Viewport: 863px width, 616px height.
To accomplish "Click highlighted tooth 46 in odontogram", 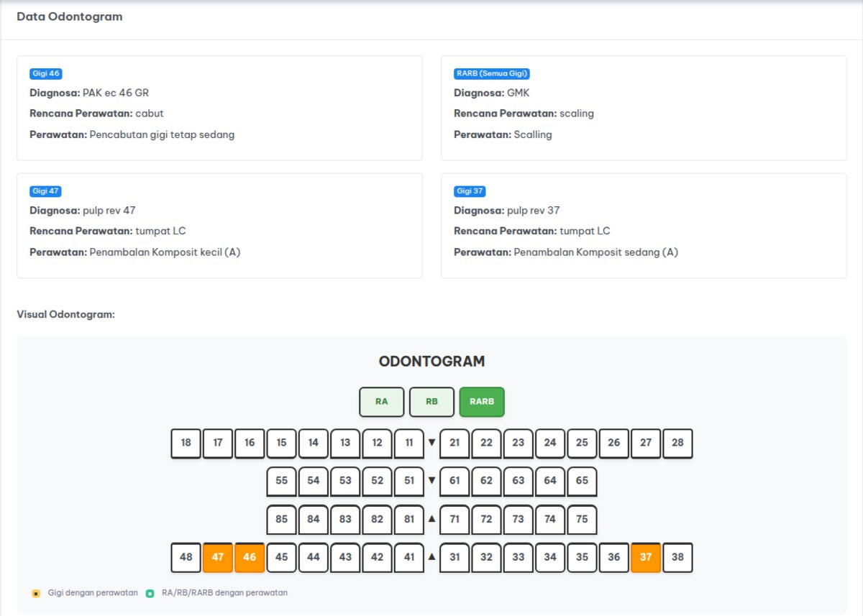I will coord(250,557).
